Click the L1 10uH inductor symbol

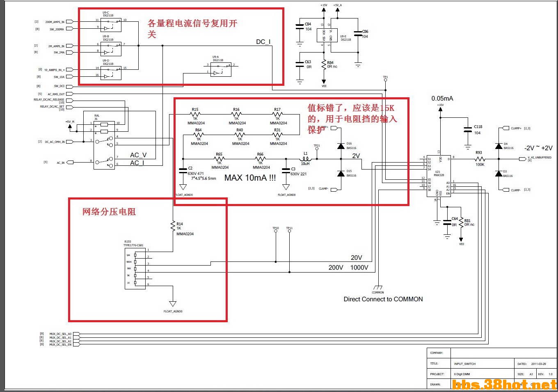click(305, 158)
